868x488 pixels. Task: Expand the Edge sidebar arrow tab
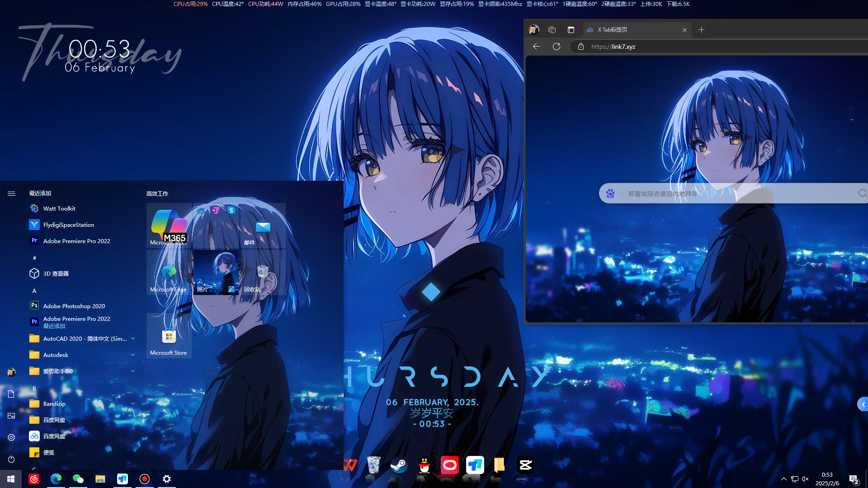click(x=863, y=404)
